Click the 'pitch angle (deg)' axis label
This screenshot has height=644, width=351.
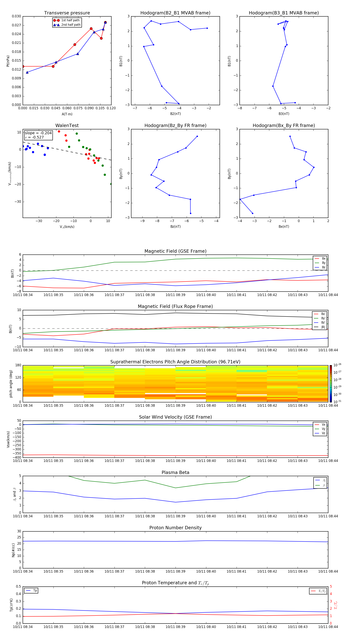coord(11,384)
